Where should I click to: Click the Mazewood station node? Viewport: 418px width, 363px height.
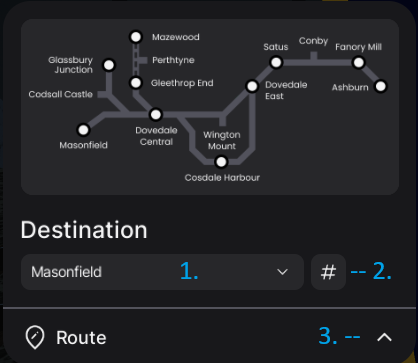(136, 37)
